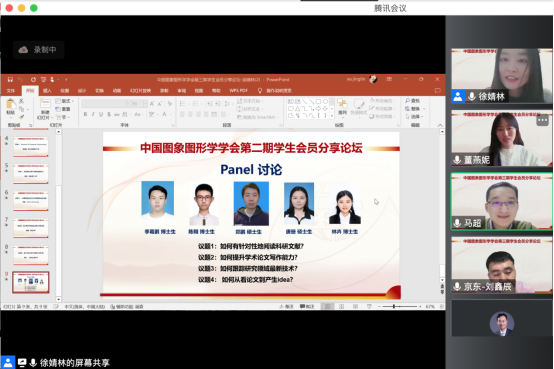Collapse the ribbon with the chevron arrow
The image size is (554, 369).
440,125
